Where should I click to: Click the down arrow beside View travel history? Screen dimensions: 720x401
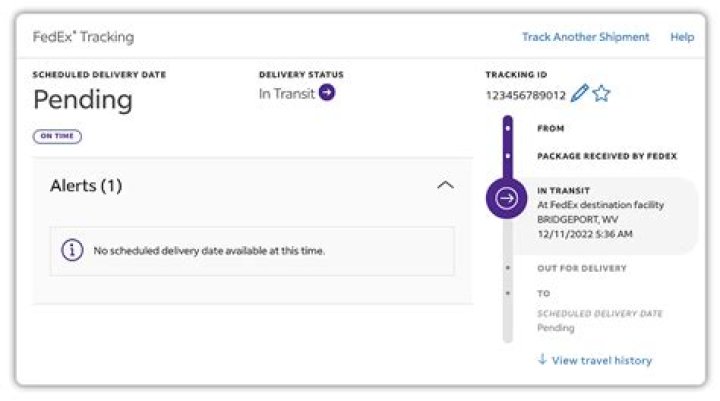(542, 359)
